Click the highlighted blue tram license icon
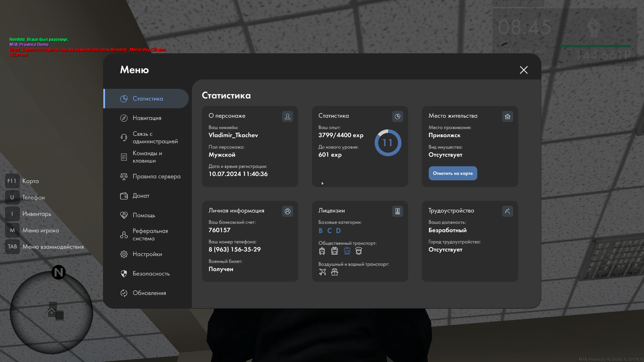The height and width of the screenshot is (362, 644). coord(347,251)
